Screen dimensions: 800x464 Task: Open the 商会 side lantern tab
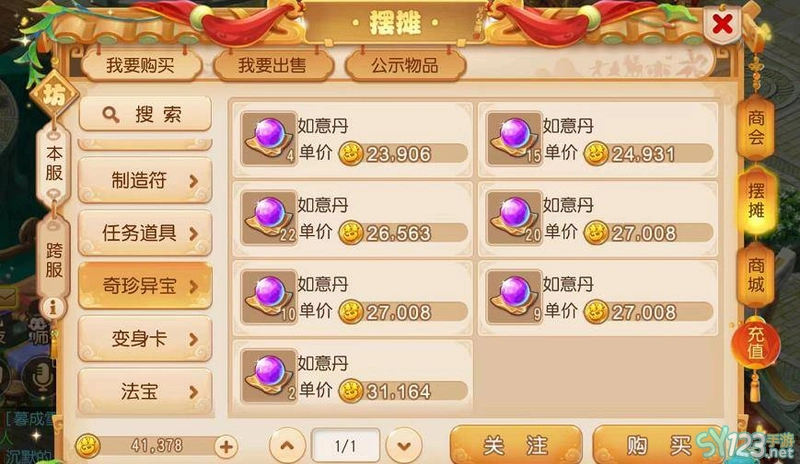(x=756, y=128)
